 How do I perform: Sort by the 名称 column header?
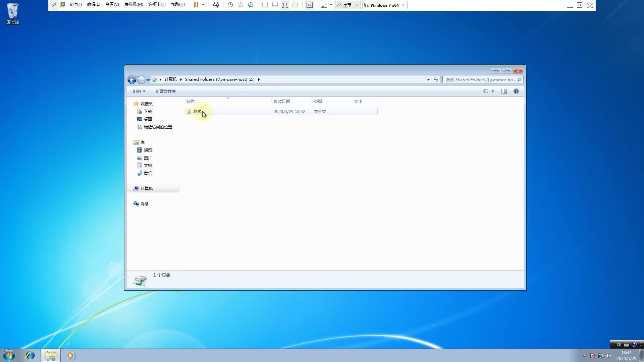(x=227, y=101)
